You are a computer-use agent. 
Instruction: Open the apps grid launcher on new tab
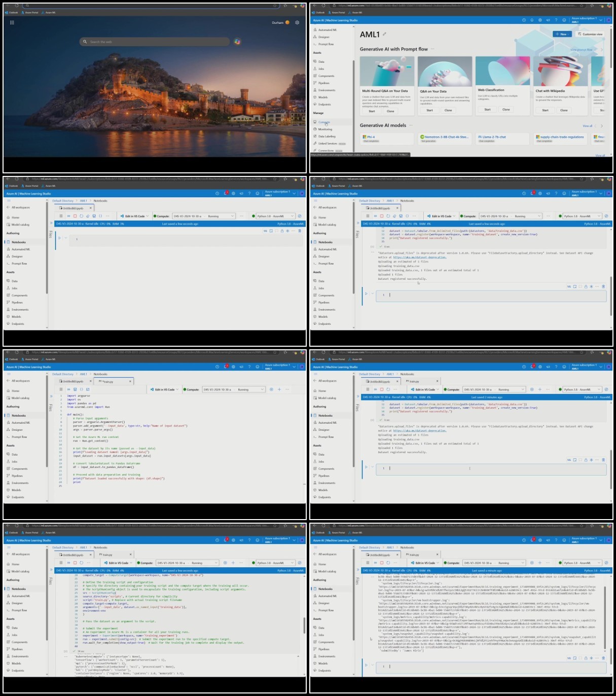point(12,22)
